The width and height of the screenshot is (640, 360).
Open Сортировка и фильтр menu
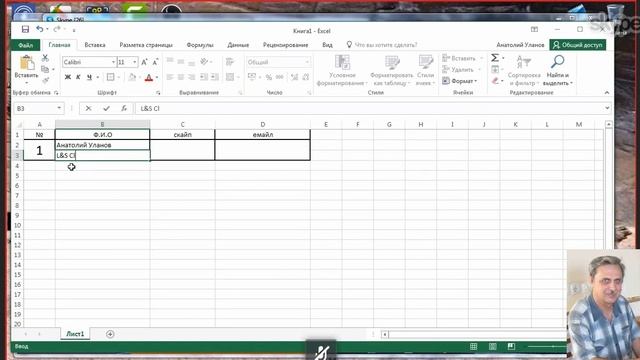[524, 71]
